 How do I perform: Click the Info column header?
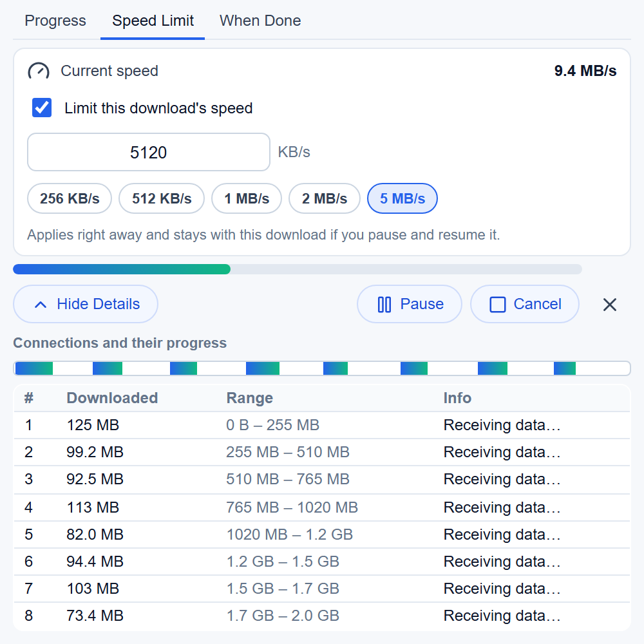[457, 397]
